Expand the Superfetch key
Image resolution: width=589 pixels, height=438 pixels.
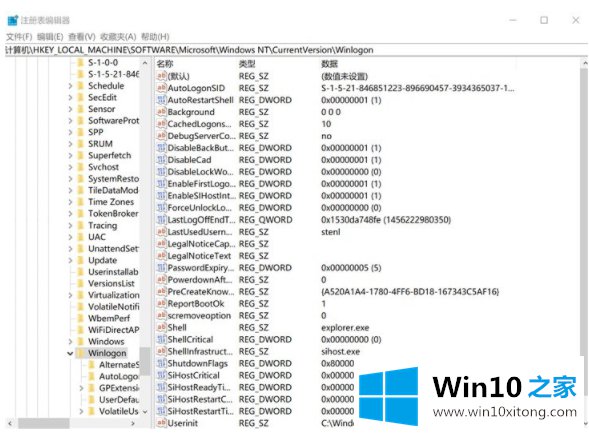(x=70, y=156)
